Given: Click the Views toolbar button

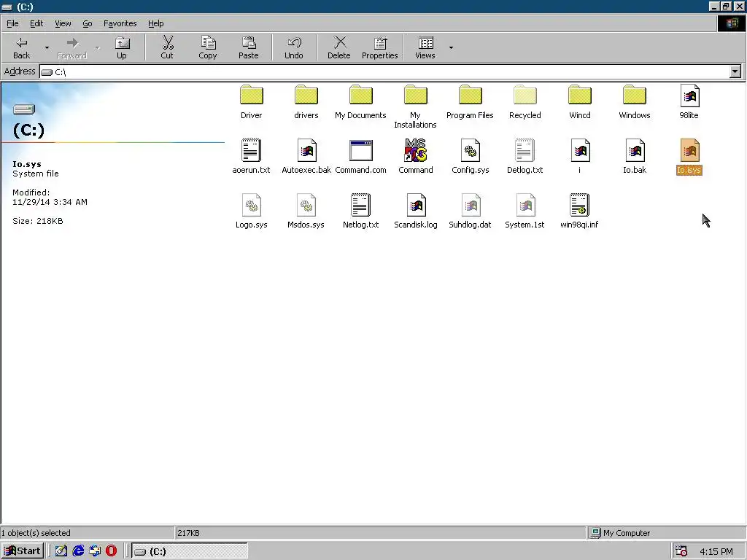Looking at the screenshot, I should point(425,47).
